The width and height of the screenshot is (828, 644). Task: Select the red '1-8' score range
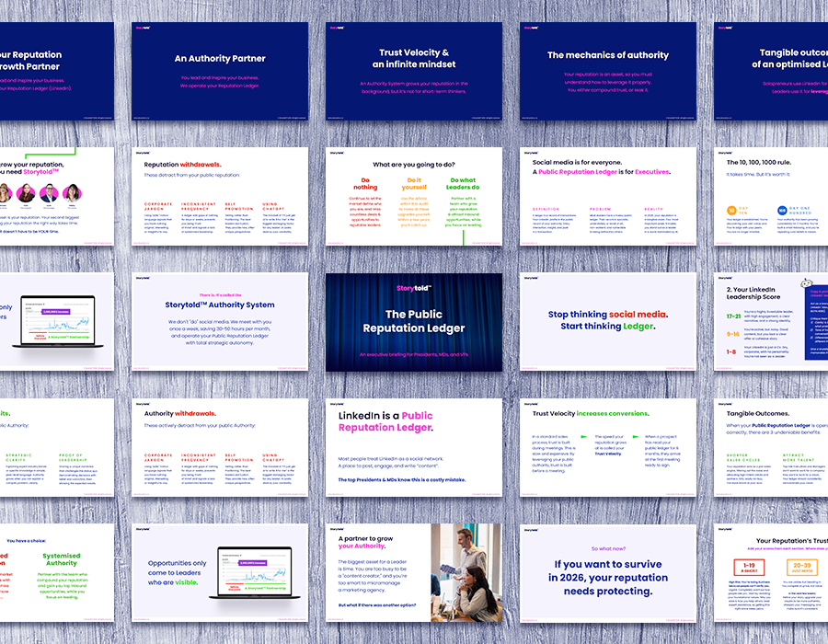(x=730, y=352)
